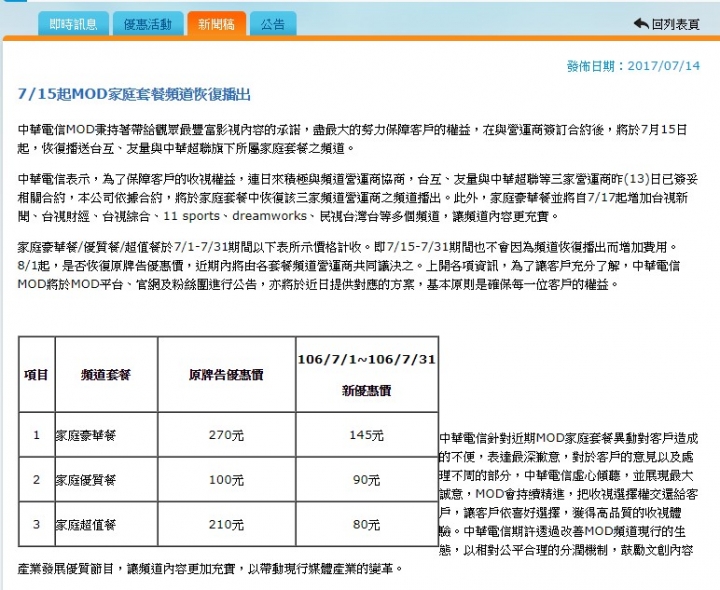Click row number 2 in table
Image resolution: width=720 pixels, height=590 pixels.
(36, 480)
